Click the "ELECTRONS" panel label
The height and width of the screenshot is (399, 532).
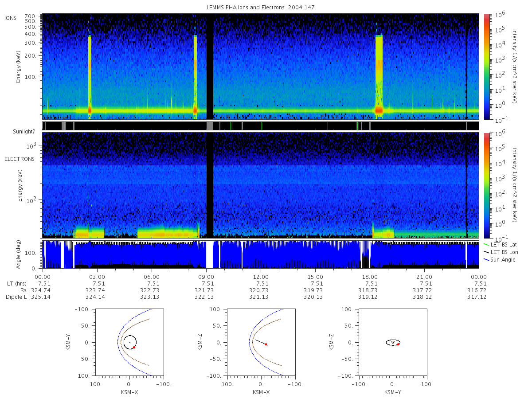pos(19,159)
